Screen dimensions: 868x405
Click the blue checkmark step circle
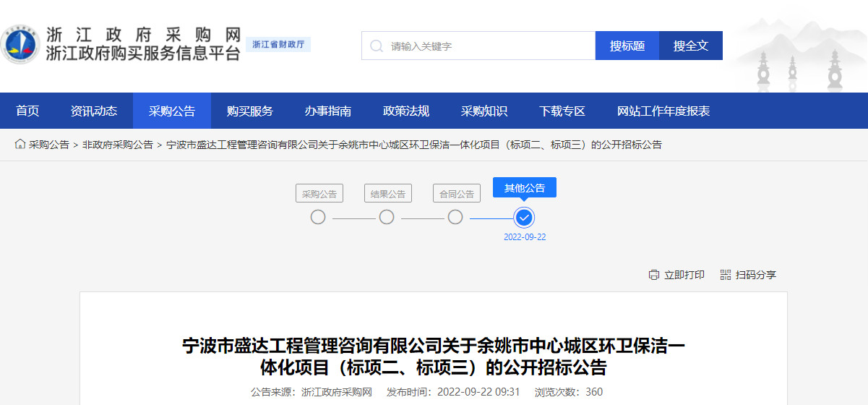click(524, 217)
